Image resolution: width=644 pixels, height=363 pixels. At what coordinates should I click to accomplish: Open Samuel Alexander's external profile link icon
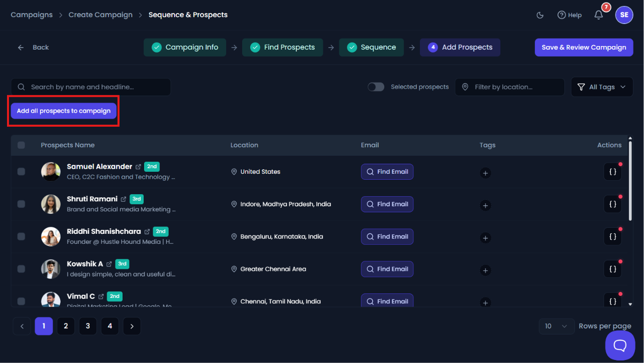point(138,167)
